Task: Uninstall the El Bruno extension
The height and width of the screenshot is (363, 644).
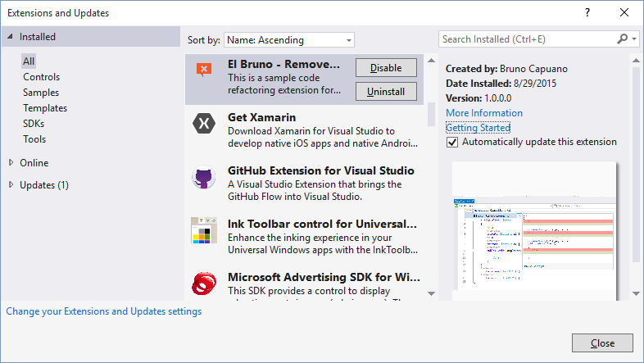Action: click(386, 91)
